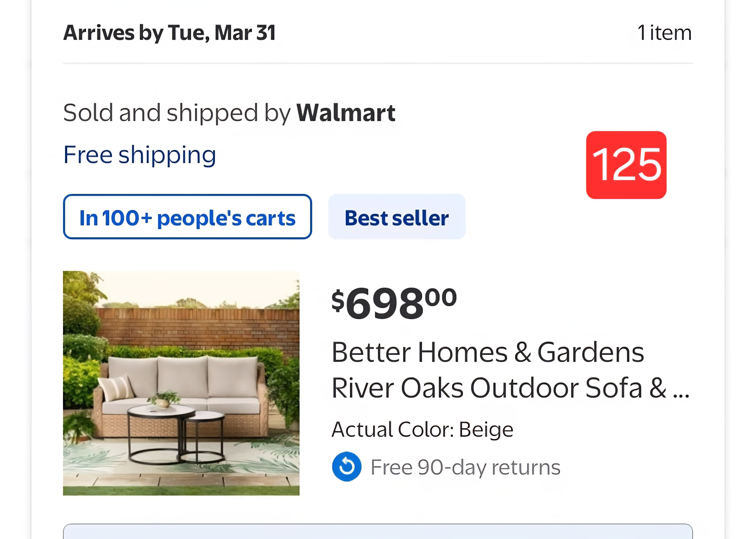The image size is (756, 539).
Task: Click the "Actual Color: Beige" text
Action: pyautogui.click(x=422, y=429)
